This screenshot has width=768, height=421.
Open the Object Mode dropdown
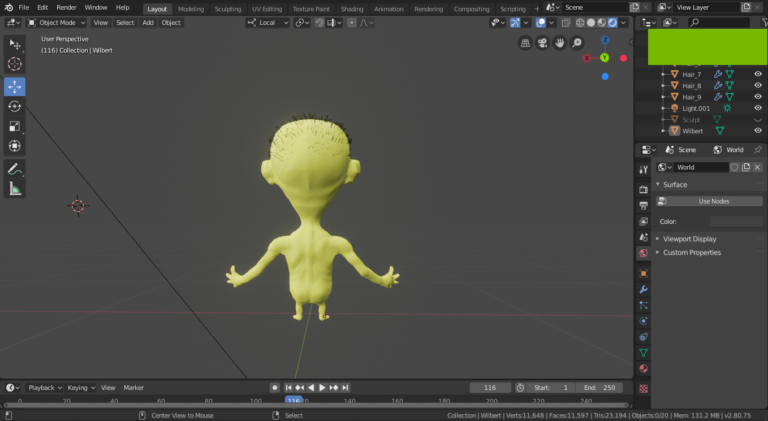tap(57, 22)
